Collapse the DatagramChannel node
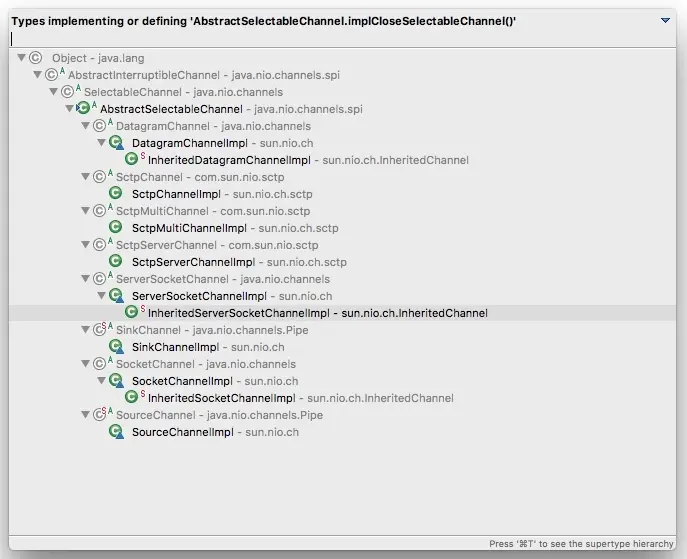The image size is (687, 559). tap(85, 126)
